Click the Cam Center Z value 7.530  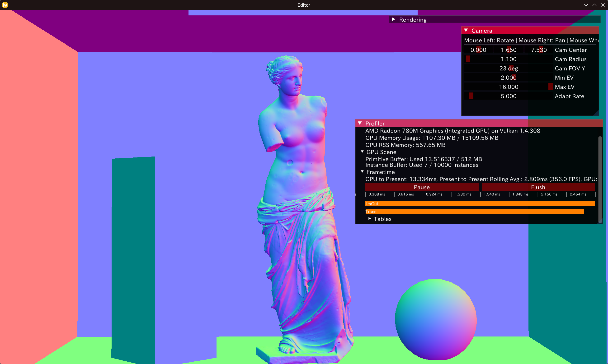coord(539,50)
